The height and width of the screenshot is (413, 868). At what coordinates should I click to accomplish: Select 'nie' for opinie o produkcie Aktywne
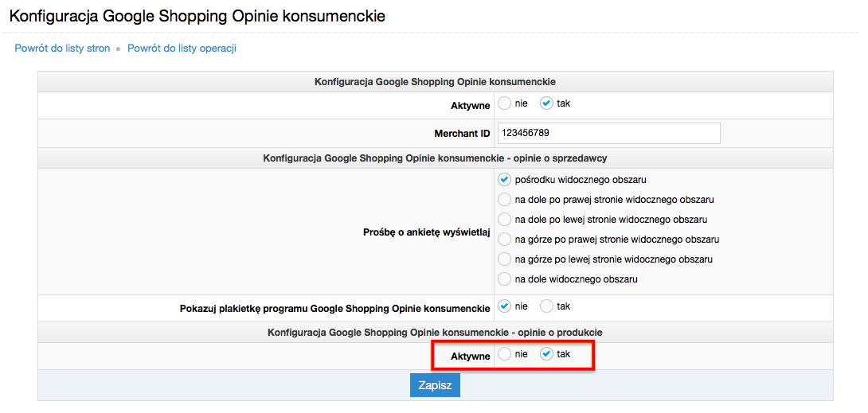[504, 354]
